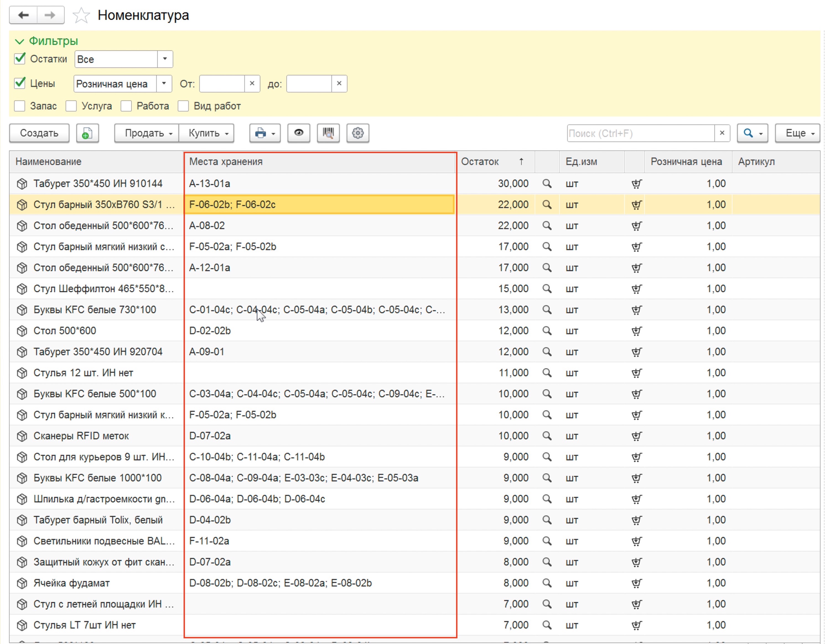Clear the От price field with X
Image resolution: width=825 pixels, height=644 pixels.
[252, 84]
